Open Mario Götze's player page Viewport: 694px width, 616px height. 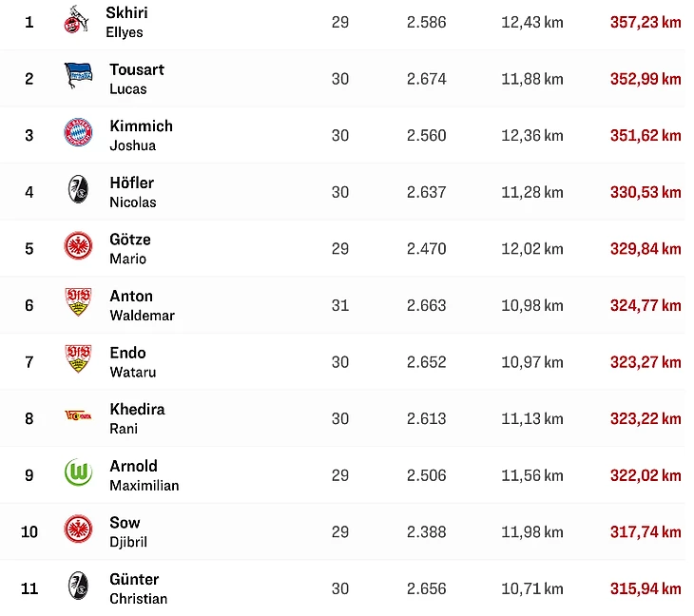pyautogui.click(x=129, y=247)
